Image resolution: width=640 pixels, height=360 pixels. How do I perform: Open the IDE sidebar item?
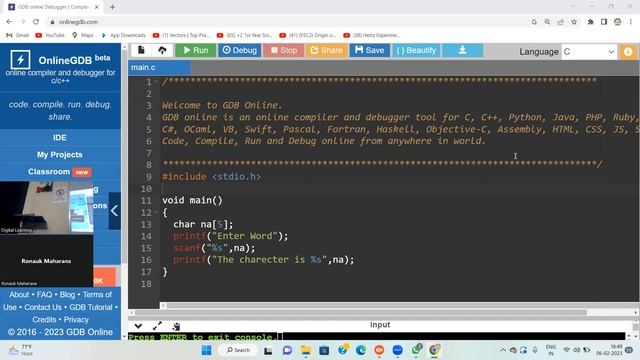[x=60, y=138]
